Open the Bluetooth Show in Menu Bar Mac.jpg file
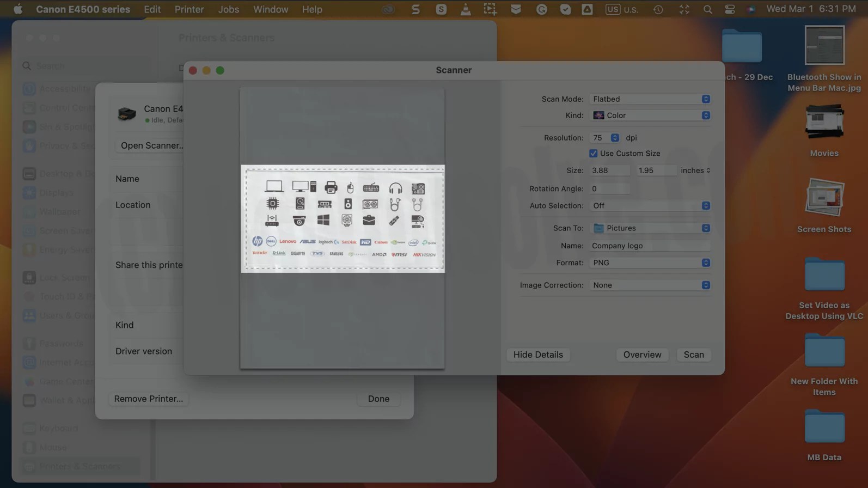868x488 pixels. 824,46
